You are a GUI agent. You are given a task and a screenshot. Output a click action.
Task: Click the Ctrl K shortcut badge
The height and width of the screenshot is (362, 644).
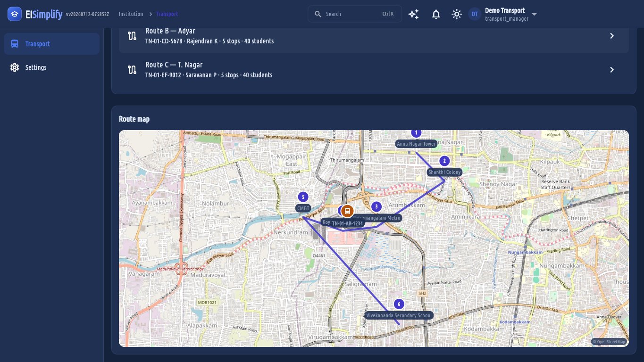388,14
